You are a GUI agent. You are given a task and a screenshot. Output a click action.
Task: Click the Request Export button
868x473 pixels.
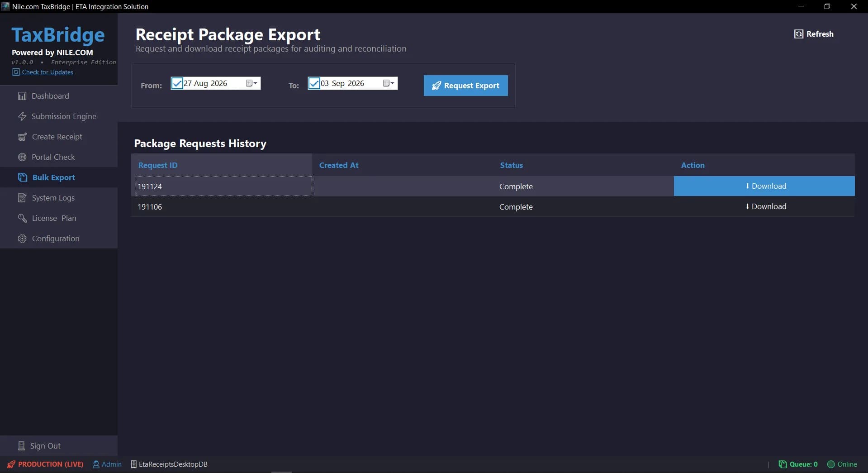(x=465, y=86)
